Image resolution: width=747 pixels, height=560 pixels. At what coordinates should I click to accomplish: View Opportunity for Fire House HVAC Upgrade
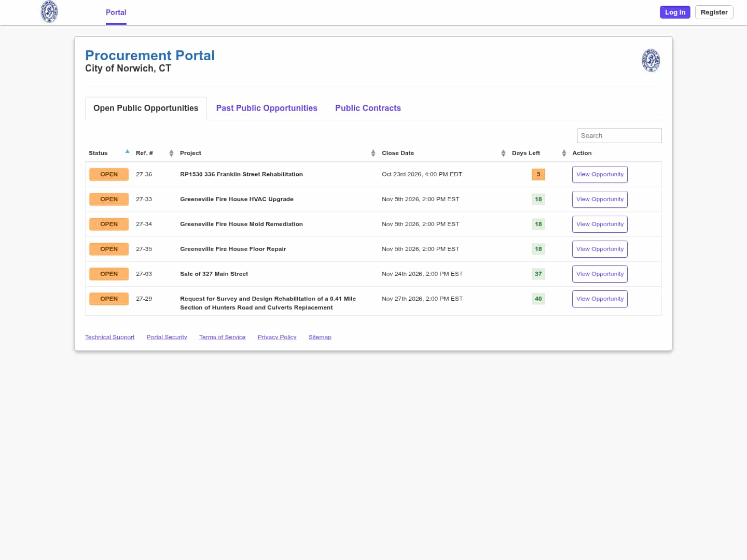coord(600,200)
